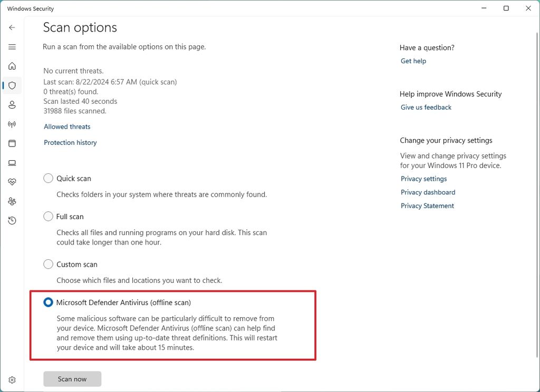Open the Privacy dashboard link
Screen dimensions: 540x392
(428, 192)
